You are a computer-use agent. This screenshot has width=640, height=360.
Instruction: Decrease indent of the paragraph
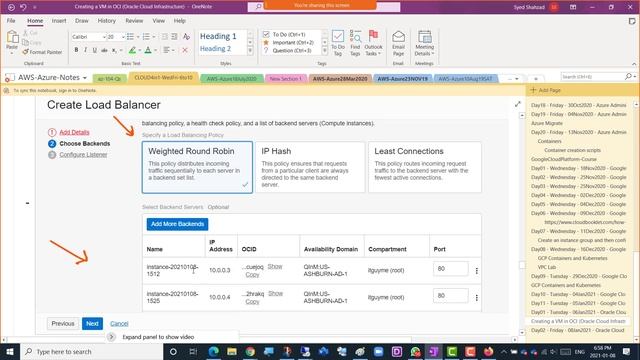tap(164, 37)
